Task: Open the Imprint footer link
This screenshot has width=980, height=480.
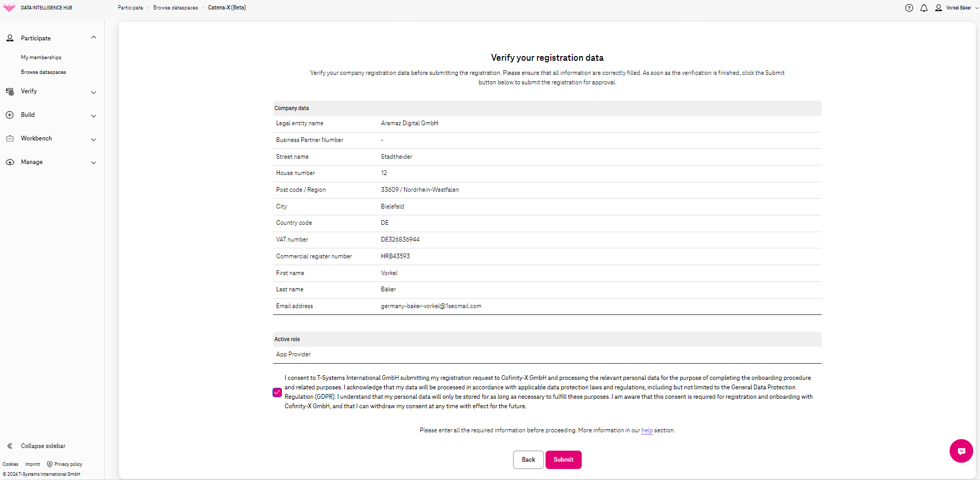Action: pos(32,464)
